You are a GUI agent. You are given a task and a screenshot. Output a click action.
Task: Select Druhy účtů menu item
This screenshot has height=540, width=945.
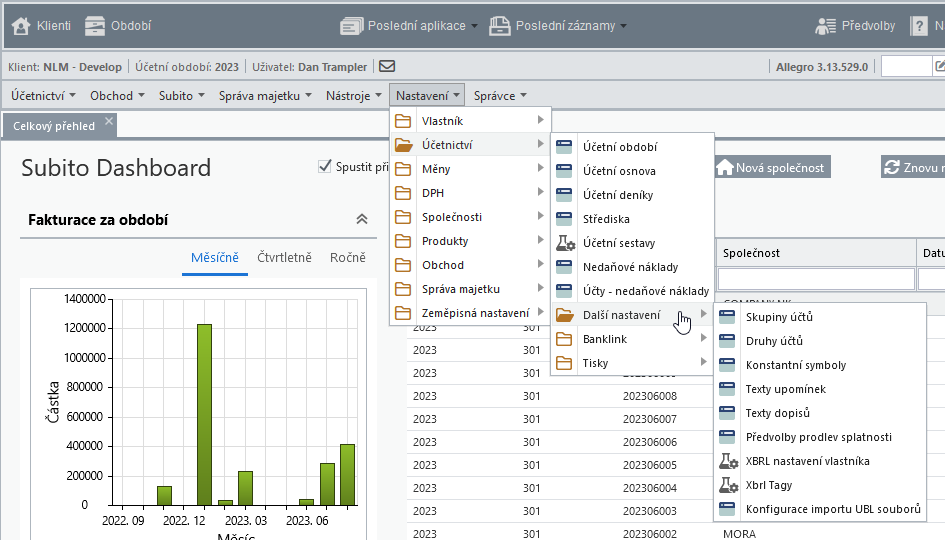820,341
